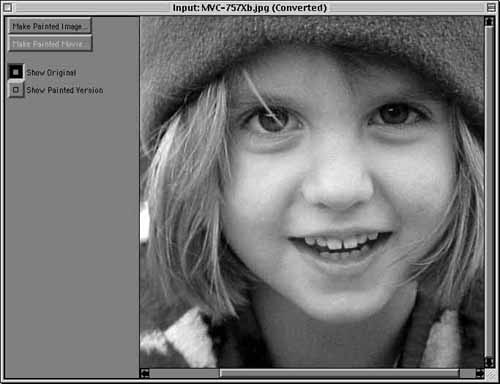Click horizontal scrollbar track right of thumb
This screenshot has height=384, width=500.
[x=467, y=373]
